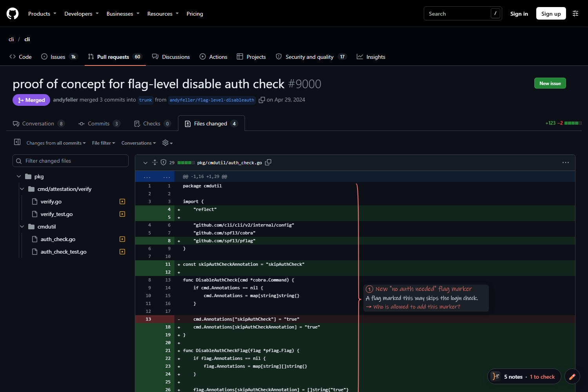The height and width of the screenshot is (392, 588).
Task: Switch to the Checks tab
Action: click(152, 123)
